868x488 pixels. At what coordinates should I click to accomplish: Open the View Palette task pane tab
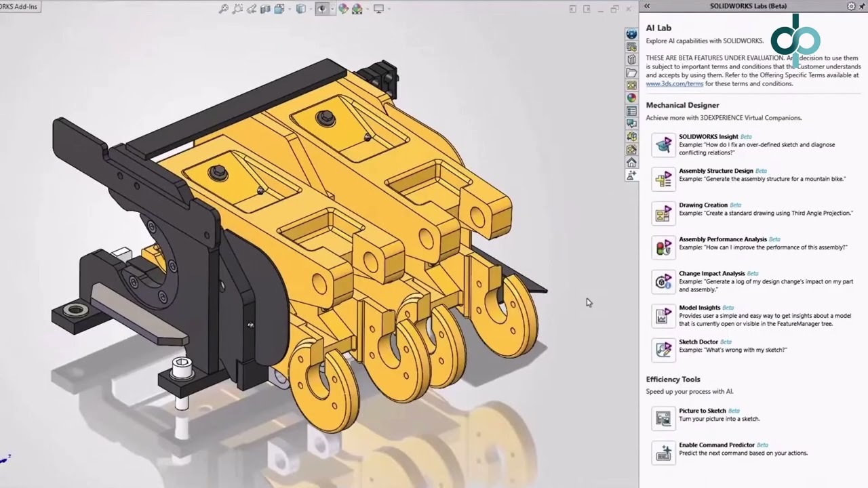coord(631,85)
